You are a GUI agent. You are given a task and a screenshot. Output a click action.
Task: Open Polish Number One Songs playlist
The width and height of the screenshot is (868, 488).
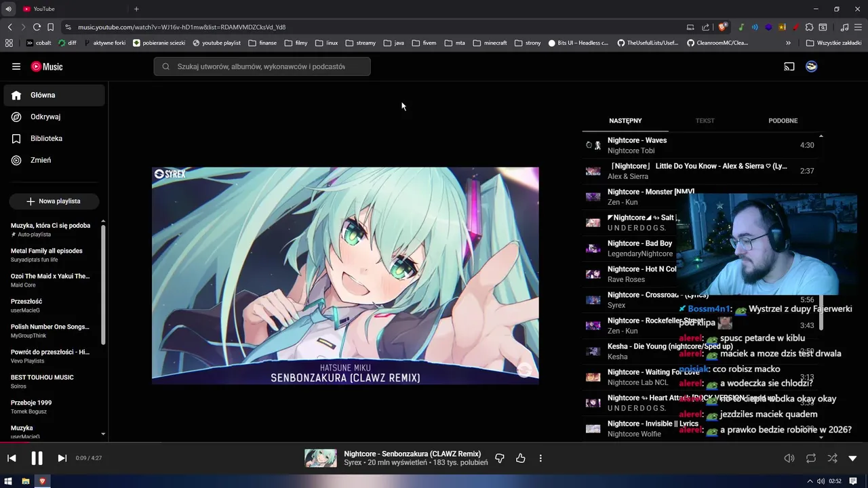pyautogui.click(x=51, y=331)
